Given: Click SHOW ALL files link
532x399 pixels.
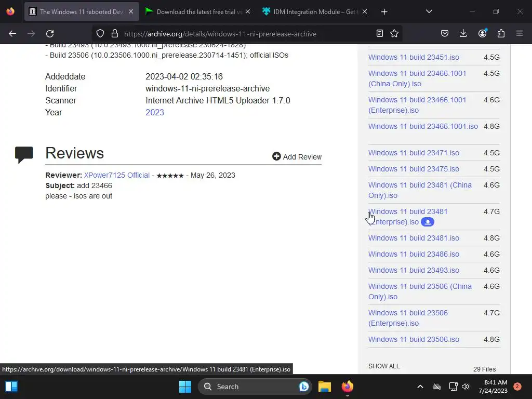Looking at the screenshot, I should click(384, 366).
